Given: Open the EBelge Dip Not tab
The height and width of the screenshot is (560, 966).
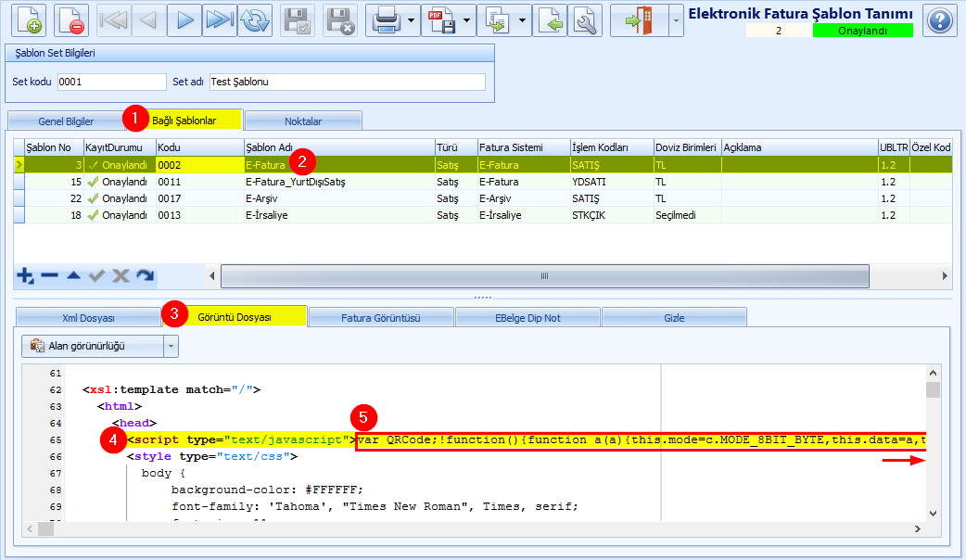Looking at the screenshot, I should (528, 318).
